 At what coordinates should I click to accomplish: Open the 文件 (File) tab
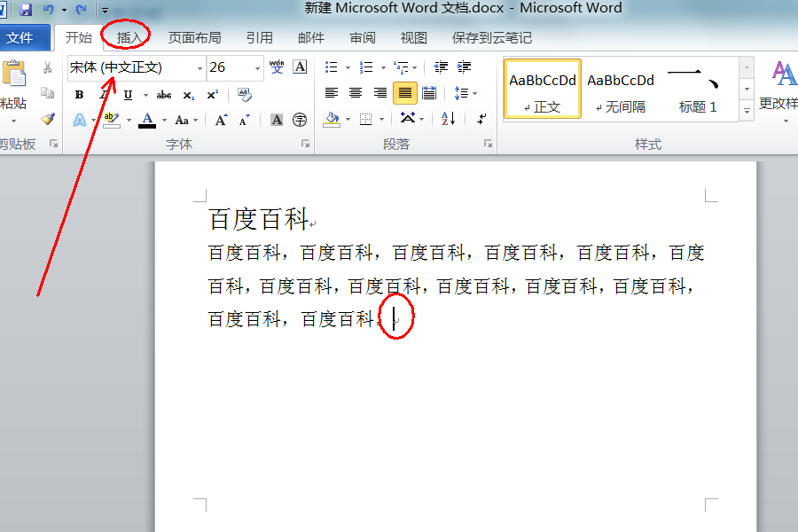pos(20,37)
